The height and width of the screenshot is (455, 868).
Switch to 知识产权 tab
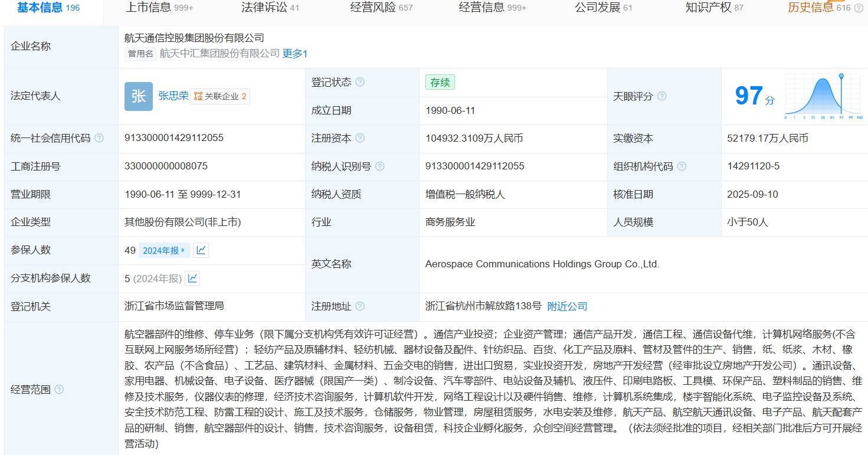[x=714, y=8]
